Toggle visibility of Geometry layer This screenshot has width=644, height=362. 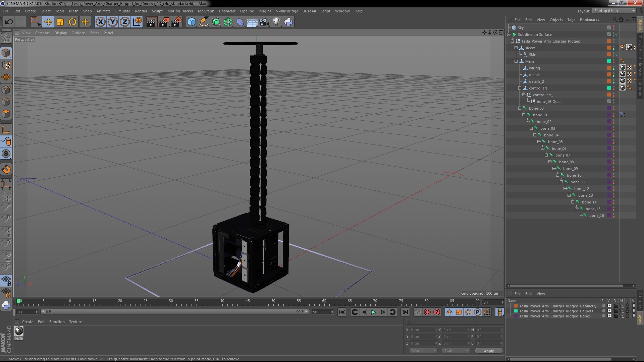click(x=609, y=306)
